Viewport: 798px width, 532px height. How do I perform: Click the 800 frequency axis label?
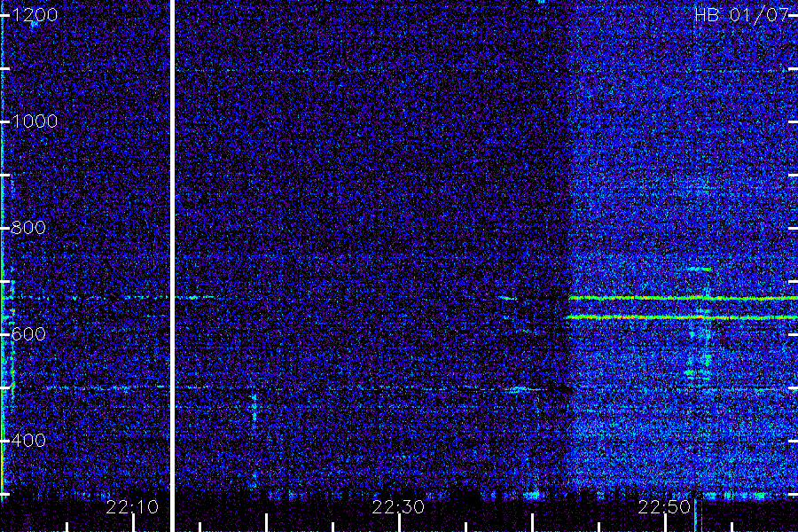click(28, 228)
